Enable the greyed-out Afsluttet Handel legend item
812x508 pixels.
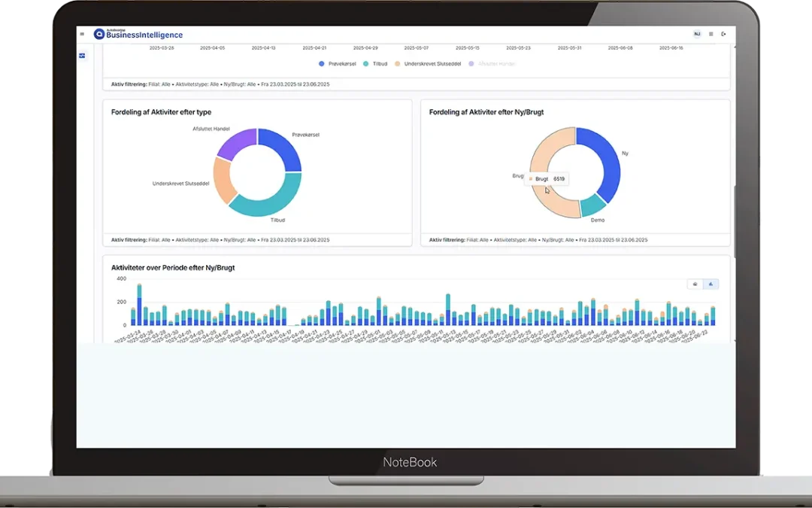[494, 64]
